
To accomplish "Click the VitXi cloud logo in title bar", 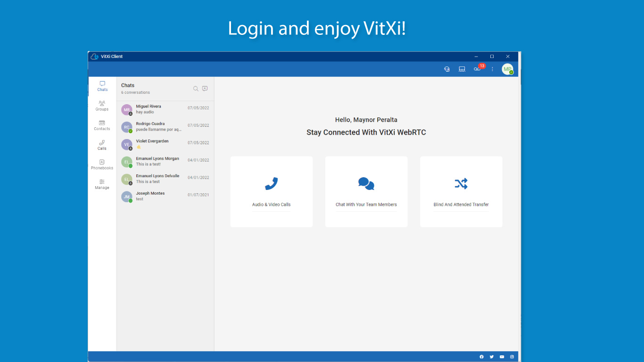I will (94, 57).
